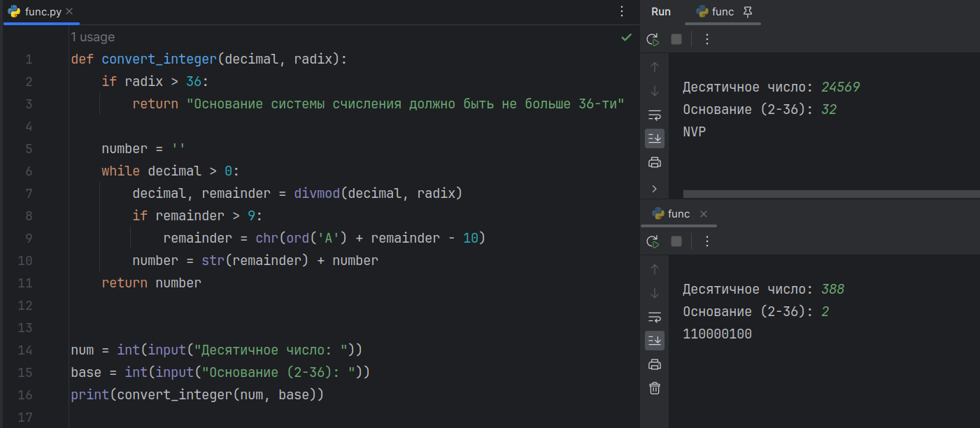Click chr on line 9
Viewport: 980px width, 428px height.
(267, 238)
